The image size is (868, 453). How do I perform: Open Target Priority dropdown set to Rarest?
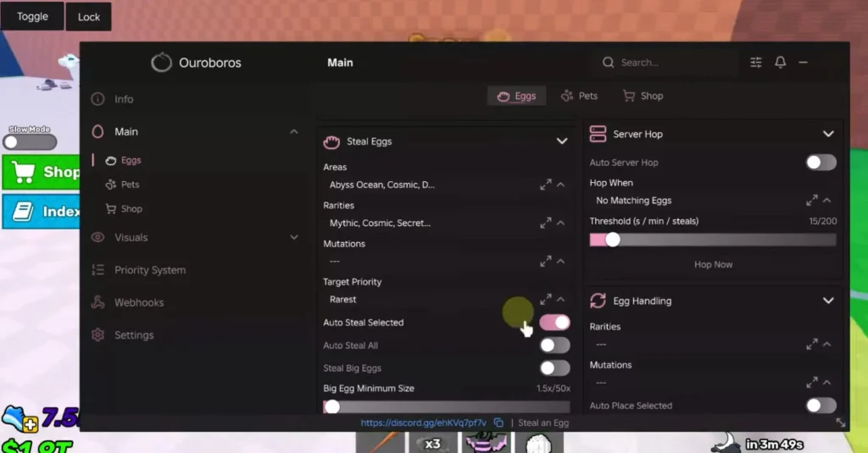[x=446, y=299]
